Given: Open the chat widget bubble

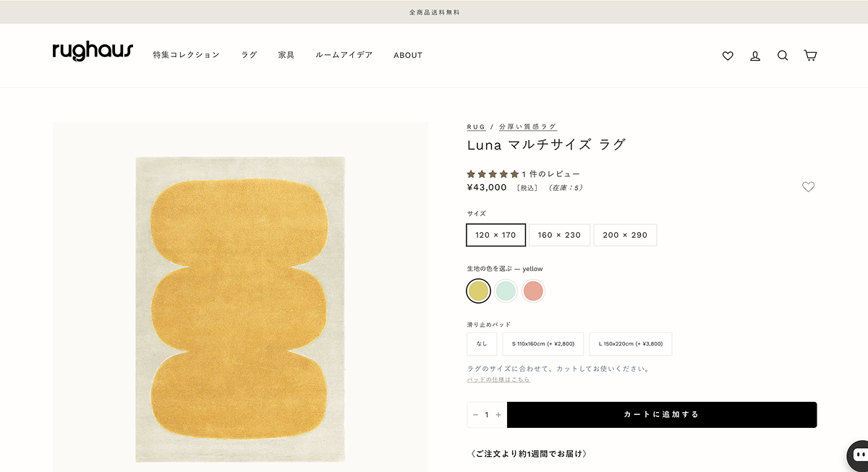Looking at the screenshot, I should [859, 455].
